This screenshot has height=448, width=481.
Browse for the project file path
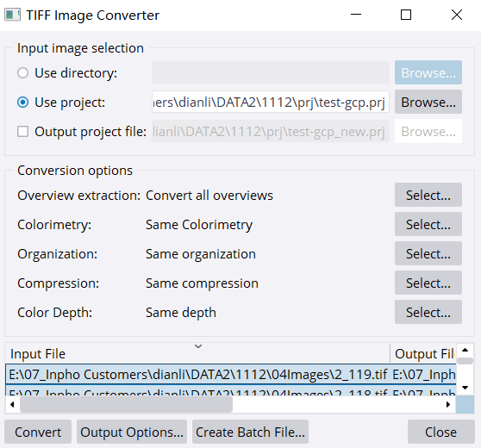coord(428,102)
